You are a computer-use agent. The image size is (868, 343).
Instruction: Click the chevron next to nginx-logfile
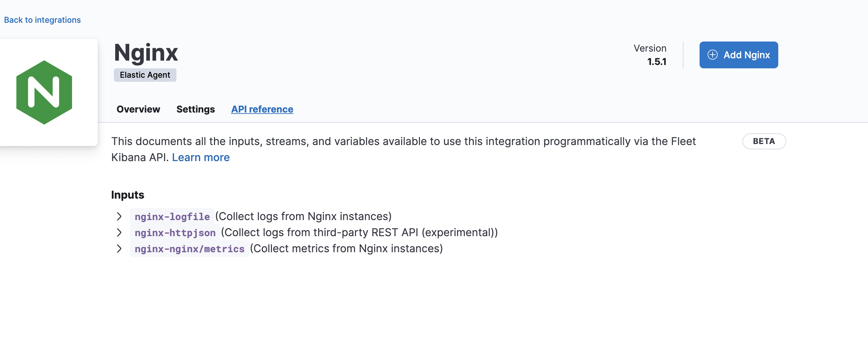coord(119,216)
